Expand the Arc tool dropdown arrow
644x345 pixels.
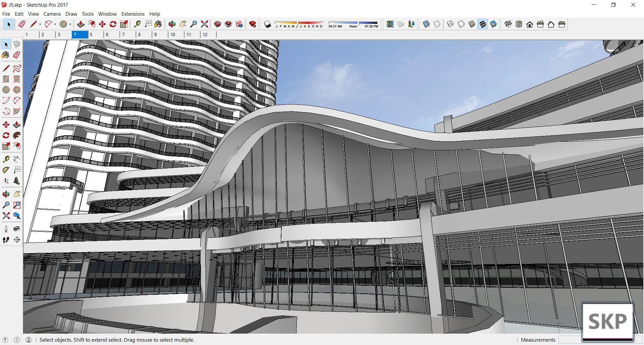click(55, 24)
